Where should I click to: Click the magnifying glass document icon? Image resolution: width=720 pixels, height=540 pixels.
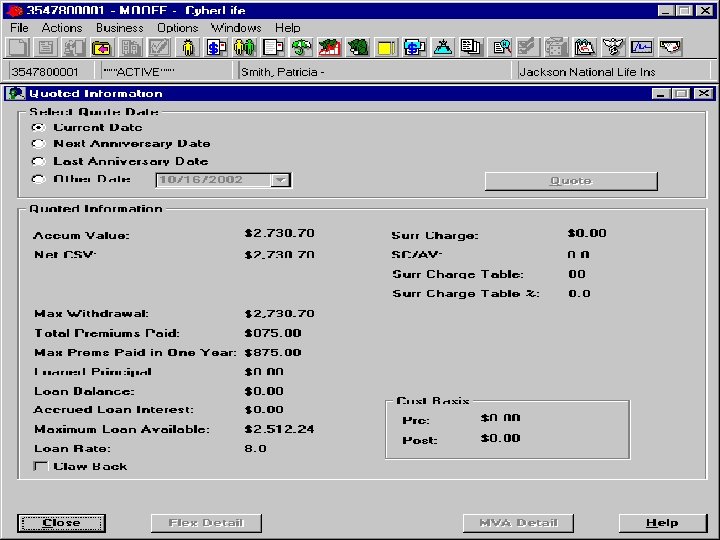(x=500, y=48)
